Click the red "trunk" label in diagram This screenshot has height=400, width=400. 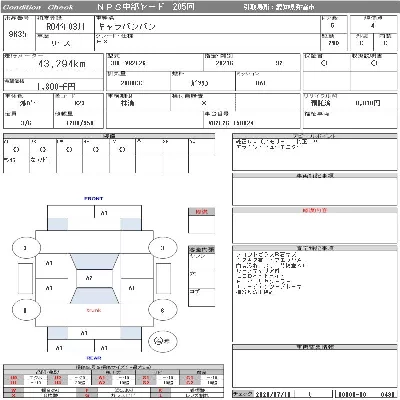pyautogui.click(x=94, y=310)
